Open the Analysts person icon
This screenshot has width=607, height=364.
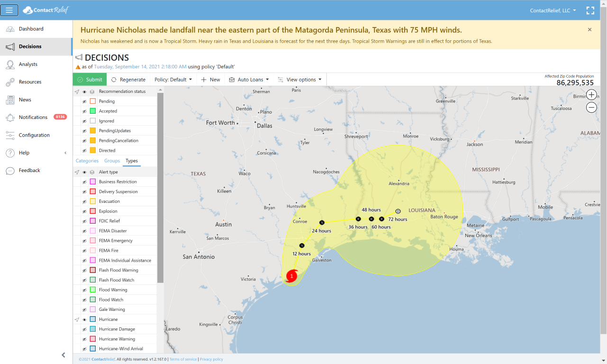click(10, 64)
